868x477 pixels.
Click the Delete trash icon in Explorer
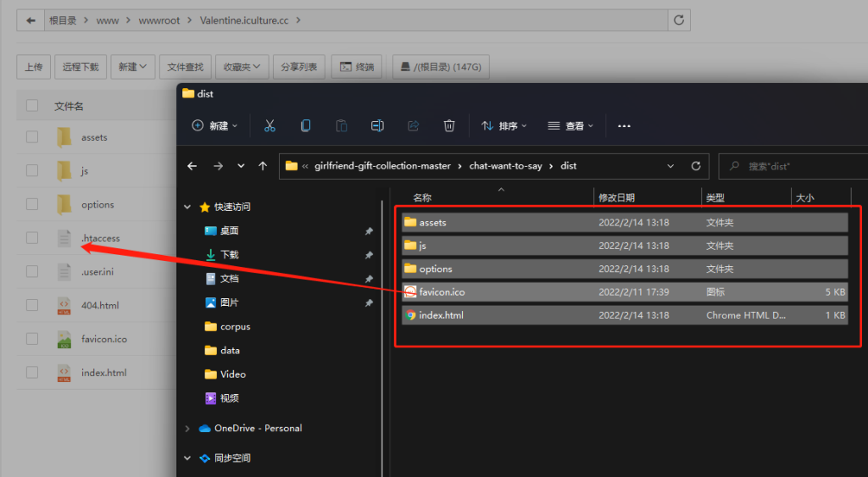(x=449, y=125)
